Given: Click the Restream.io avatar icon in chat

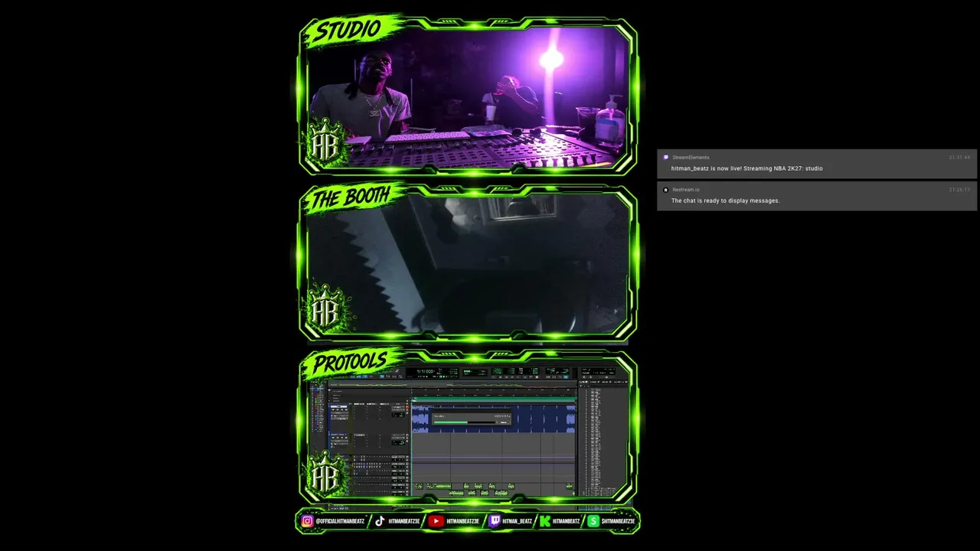Looking at the screenshot, I should pos(665,190).
